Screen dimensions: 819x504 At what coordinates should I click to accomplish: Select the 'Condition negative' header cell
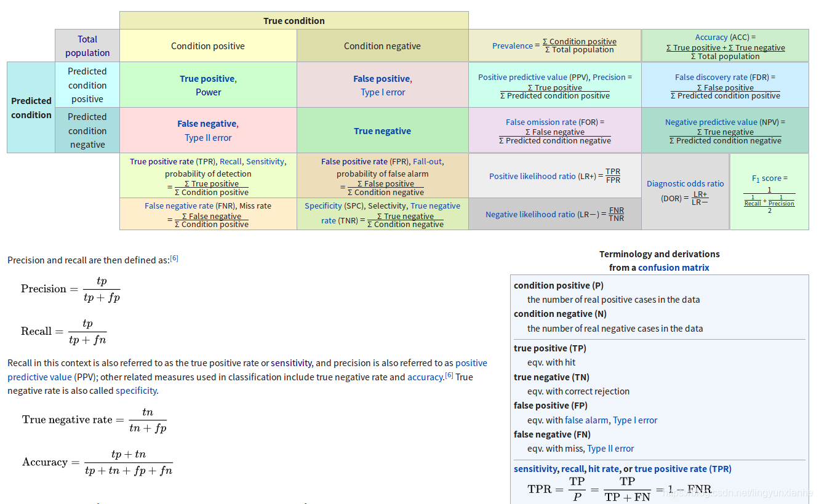[x=383, y=46]
